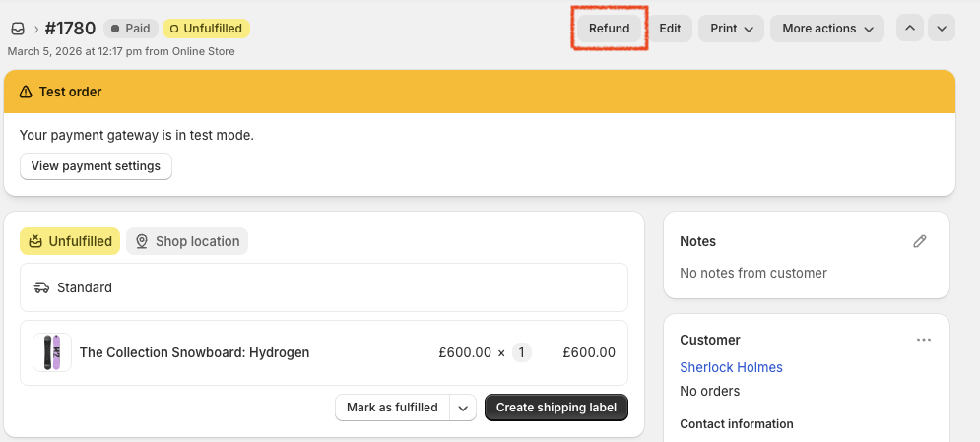Open the arrow beside Mark as fulfilled
The width and height of the screenshot is (980, 442).
tap(464, 408)
